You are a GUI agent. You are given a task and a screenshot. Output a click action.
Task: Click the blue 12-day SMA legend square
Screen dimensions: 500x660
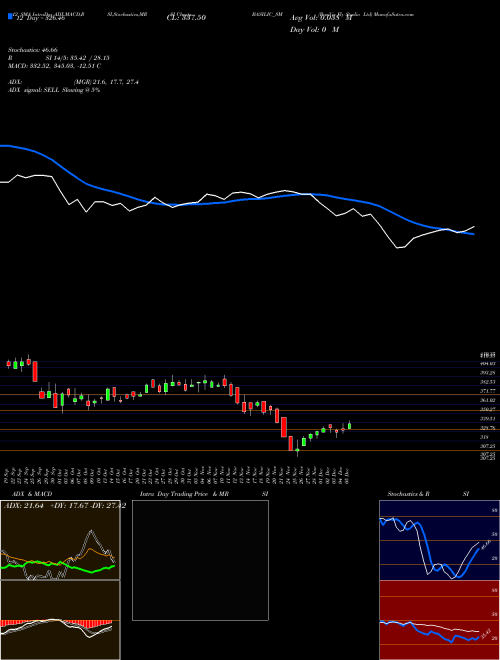10,16
